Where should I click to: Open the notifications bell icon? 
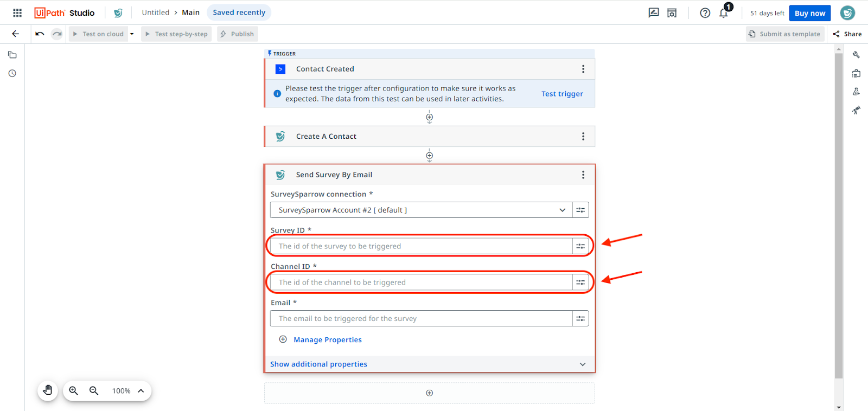coord(723,13)
